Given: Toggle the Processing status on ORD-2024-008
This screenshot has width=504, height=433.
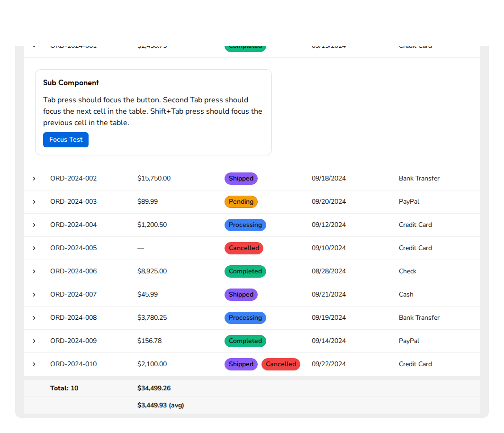Looking at the screenshot, I should point(245,317).
